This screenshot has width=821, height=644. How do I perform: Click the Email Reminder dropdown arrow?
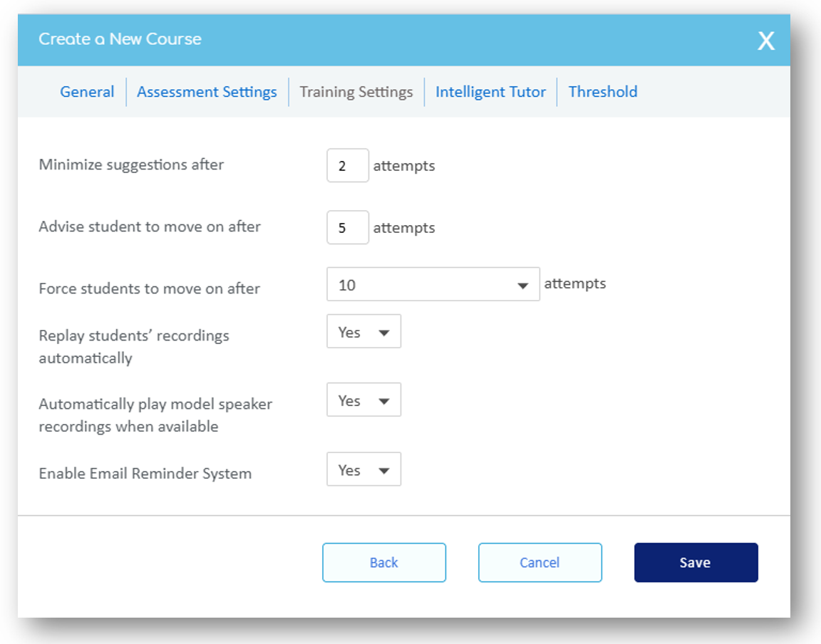point(384,471)
